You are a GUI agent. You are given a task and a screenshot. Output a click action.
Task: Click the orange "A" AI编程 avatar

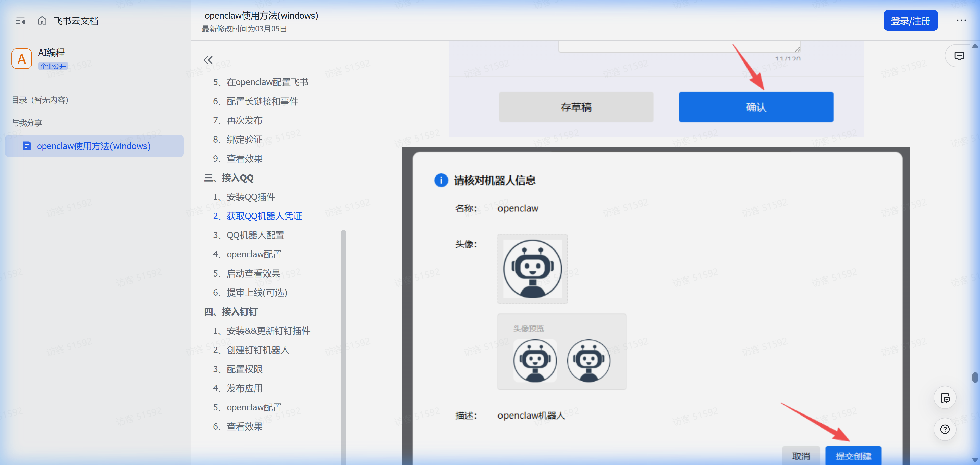click(x=21, y=59)
